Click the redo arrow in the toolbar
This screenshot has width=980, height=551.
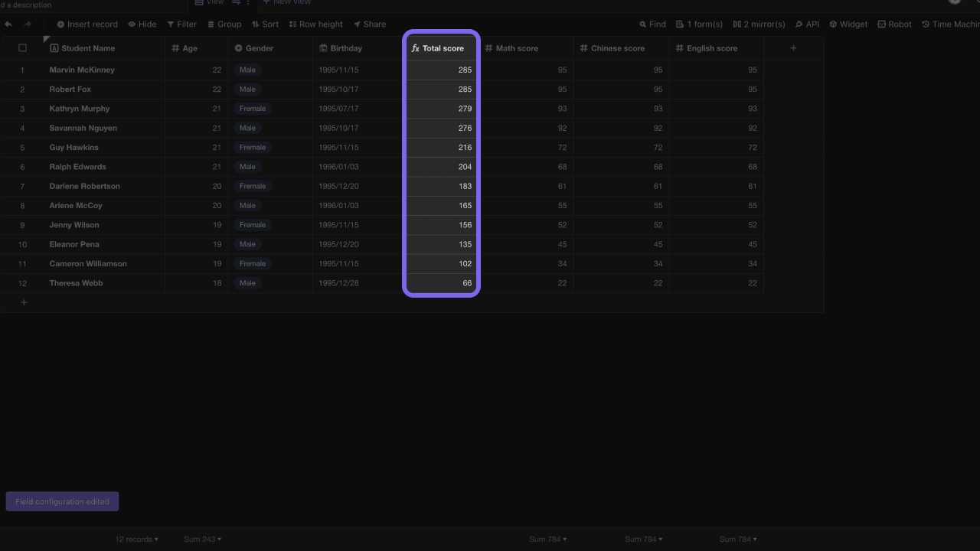28,24
